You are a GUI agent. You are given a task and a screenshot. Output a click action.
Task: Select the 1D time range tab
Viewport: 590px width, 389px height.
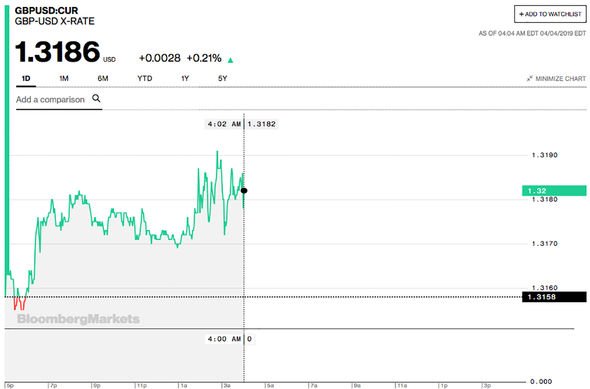click(26, 78)
